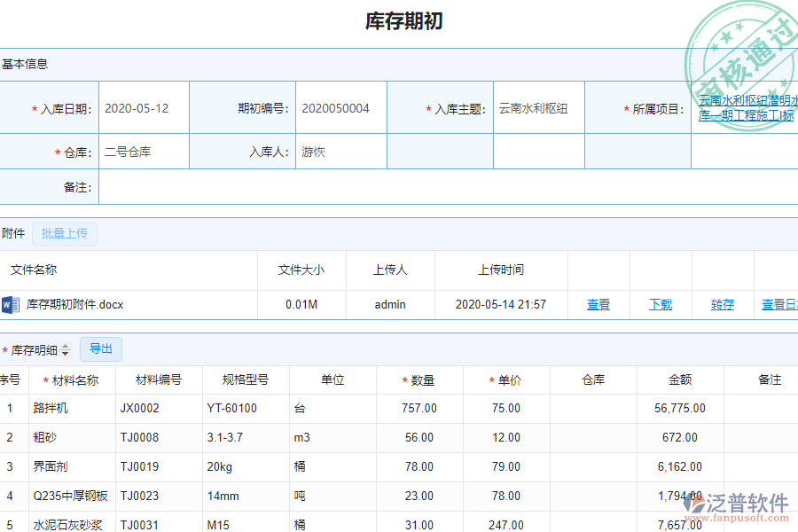Open the 查看 link to view attachment
798x532 pixels.
598,304
